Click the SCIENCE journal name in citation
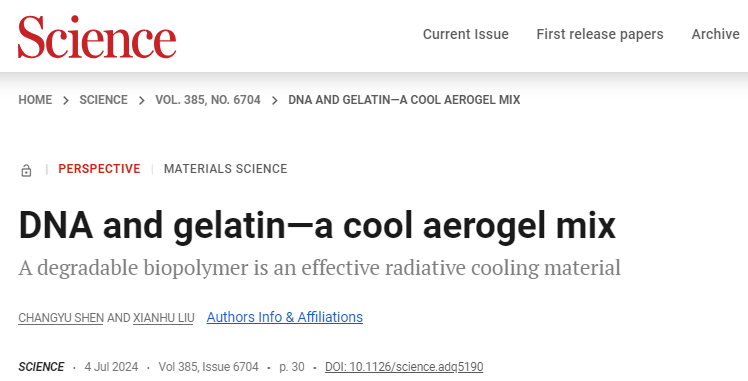The width and height of the screenshot is (748, 381). click(41, 367)
